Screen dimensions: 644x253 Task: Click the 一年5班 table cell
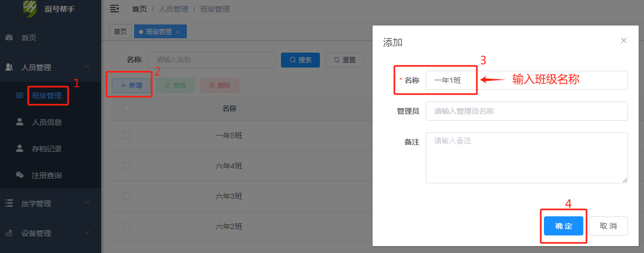229,136
